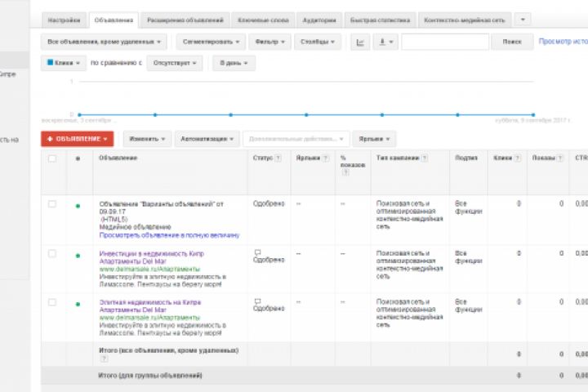Open the Аудитории tab
Image resolution: width=588 pixels, height=392 pixels.
(x=319, y=20)
